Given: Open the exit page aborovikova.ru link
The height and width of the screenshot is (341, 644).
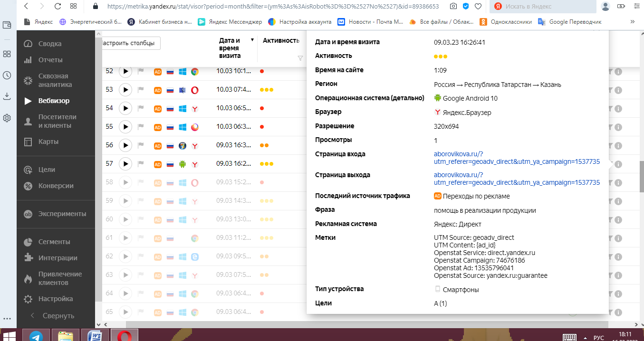Looking at the screenshot, I should pyautogui.click(x=517, y=179).
